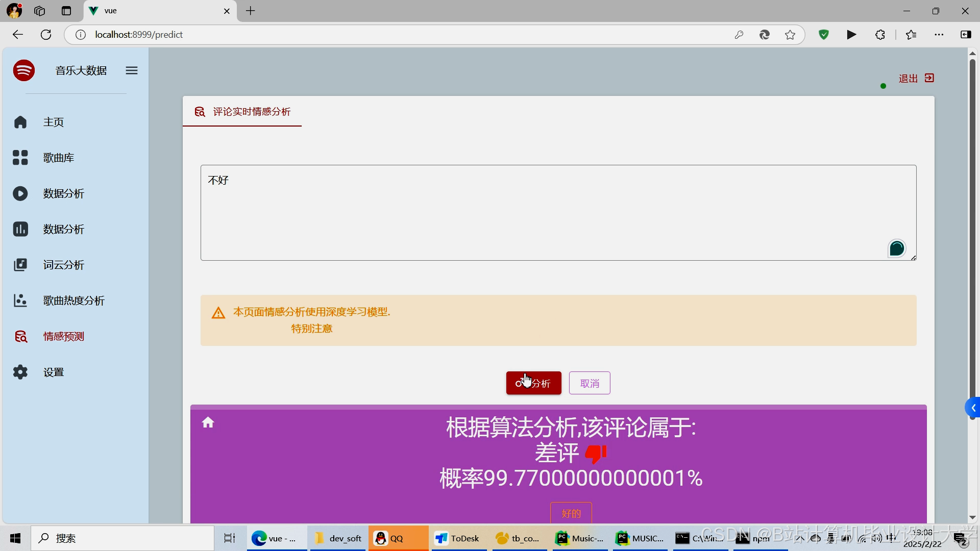Click the 取消 cancel button
Viewport: 980px width, 551px height.
pos(590,383)
